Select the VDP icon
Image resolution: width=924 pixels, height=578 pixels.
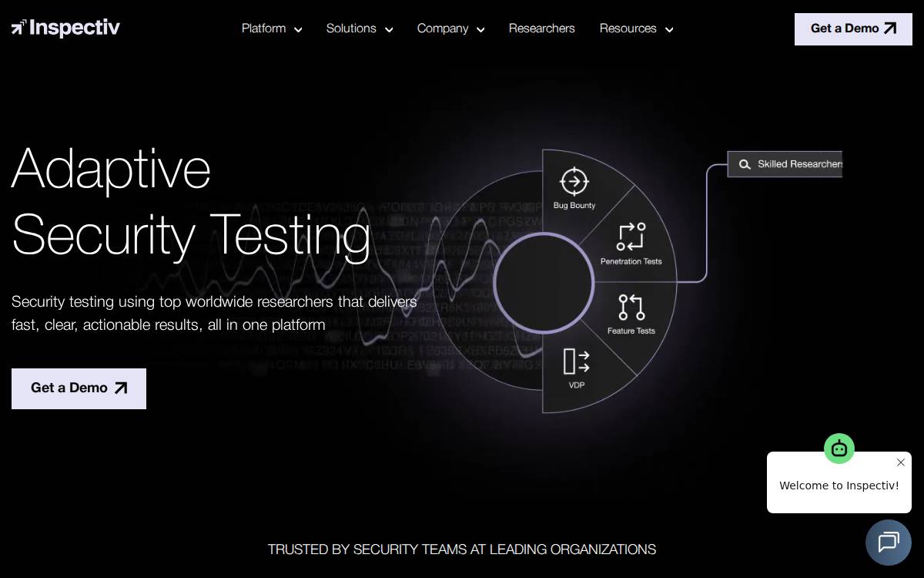pos(576,361)
